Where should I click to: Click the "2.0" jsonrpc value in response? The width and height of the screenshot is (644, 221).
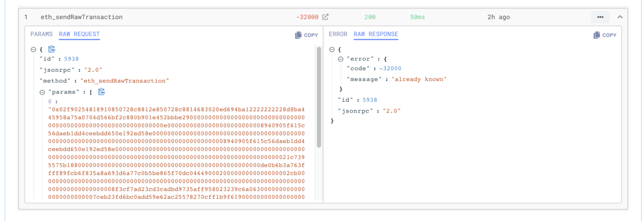(x=392, y=111)
